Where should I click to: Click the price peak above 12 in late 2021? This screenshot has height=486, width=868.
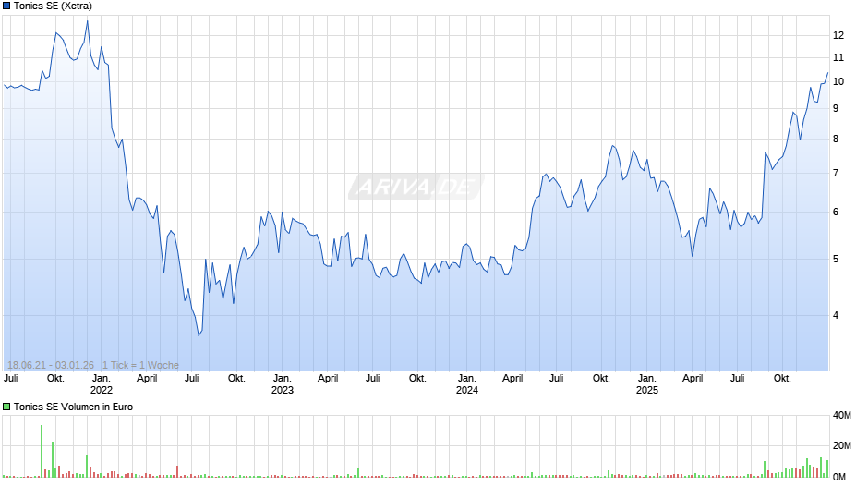[88, 21]
